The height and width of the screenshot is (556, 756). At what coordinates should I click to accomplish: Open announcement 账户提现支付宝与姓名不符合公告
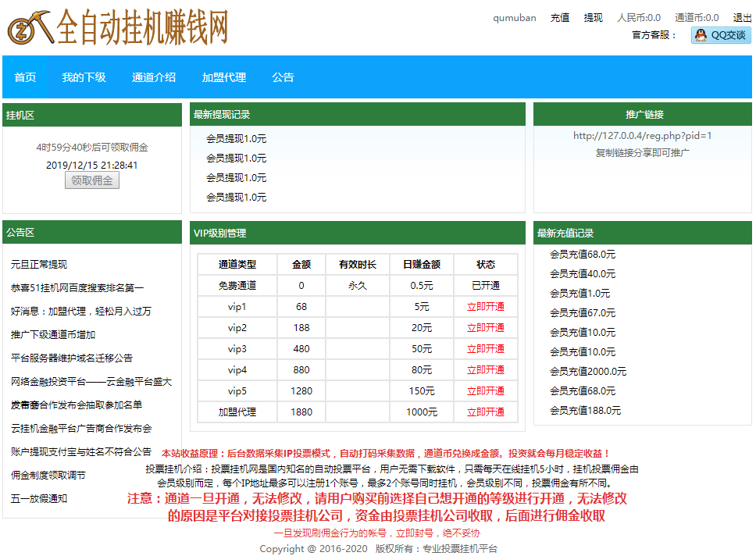pyautogui.click(x=81, y=452)
